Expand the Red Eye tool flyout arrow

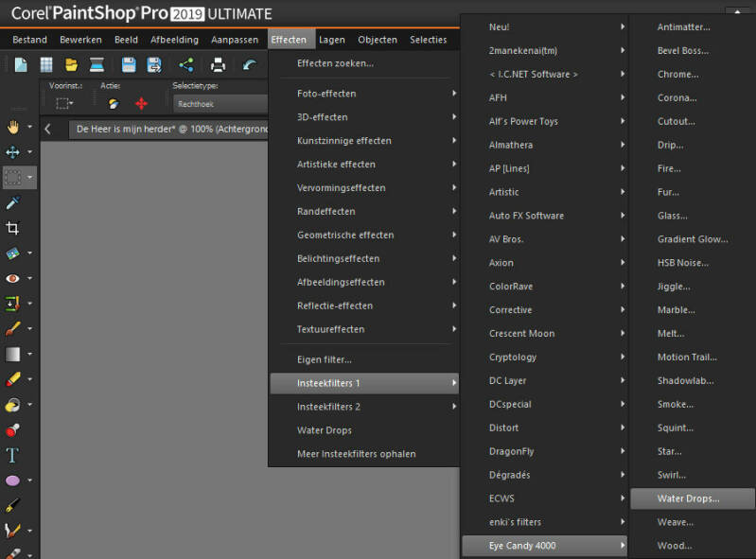coord(30,278)
